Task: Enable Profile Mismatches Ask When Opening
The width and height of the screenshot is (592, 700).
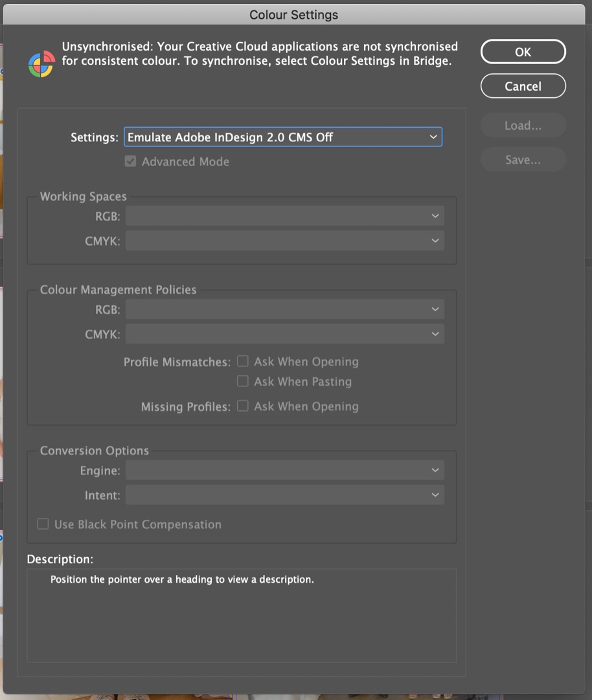Action: pos(243,361)
